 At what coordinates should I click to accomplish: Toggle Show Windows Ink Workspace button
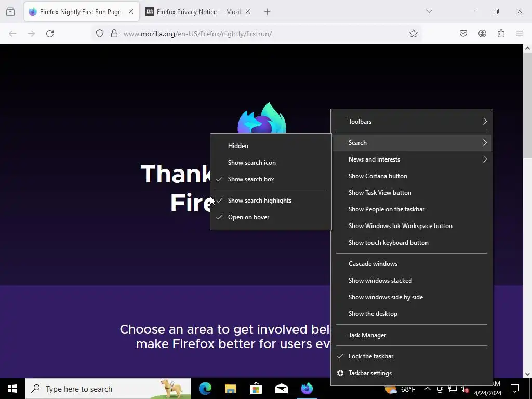point(411,226)
